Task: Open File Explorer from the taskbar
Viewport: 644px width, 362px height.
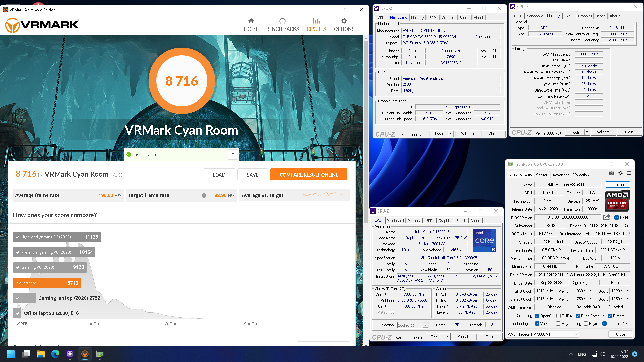Action: [x=41, y=354]
